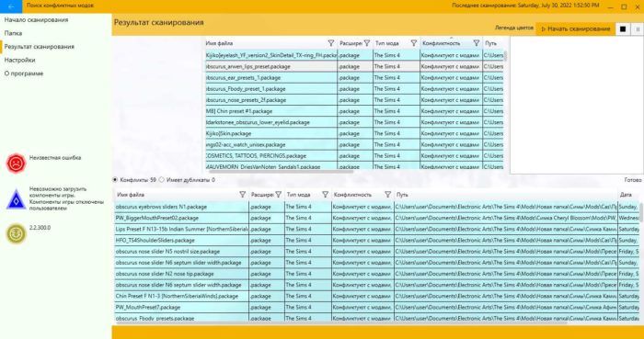Open Легенда цветов link

pyautogui.click(x=513, y=28)
